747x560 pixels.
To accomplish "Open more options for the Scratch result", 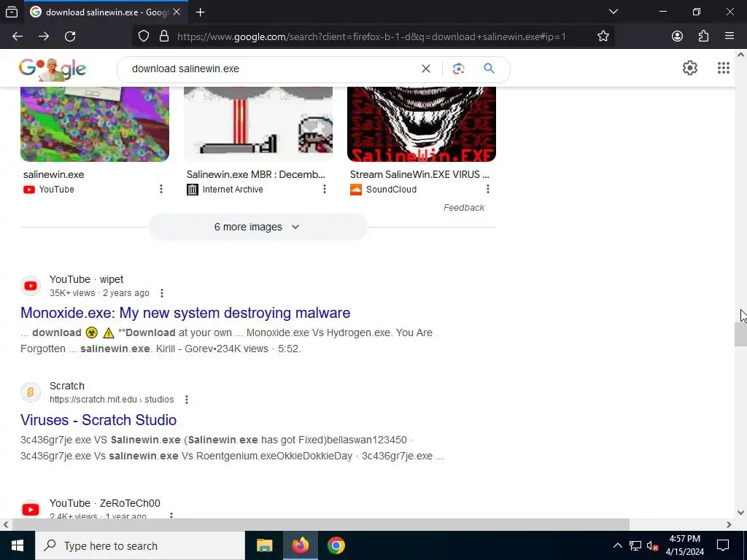I will [187, 400].
